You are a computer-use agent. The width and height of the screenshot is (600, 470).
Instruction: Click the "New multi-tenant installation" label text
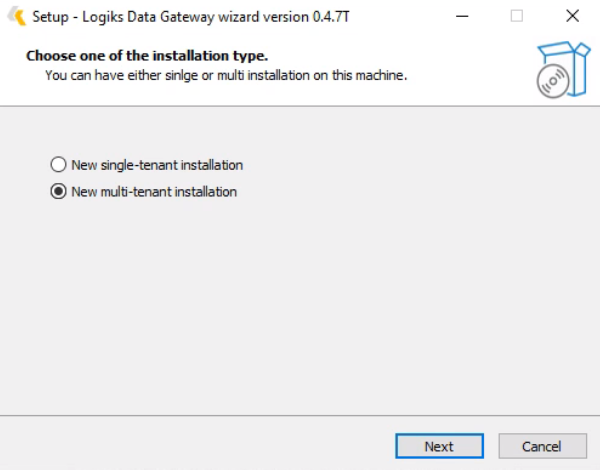click(x=154, y=191)
